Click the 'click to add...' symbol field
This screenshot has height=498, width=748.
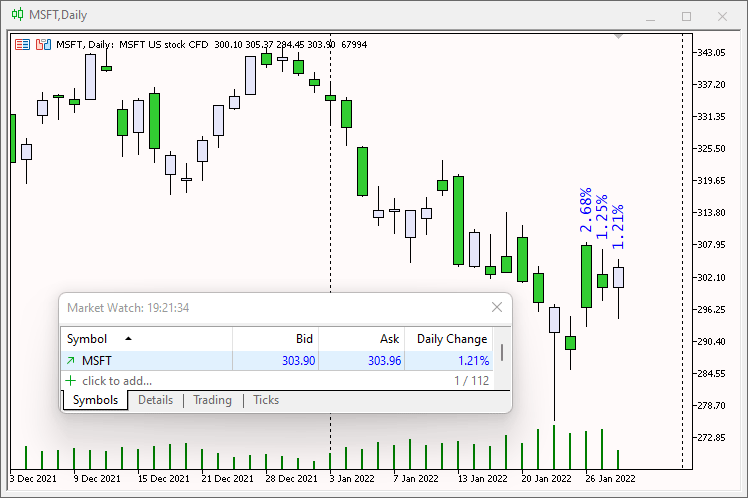[x=117, y=381]
